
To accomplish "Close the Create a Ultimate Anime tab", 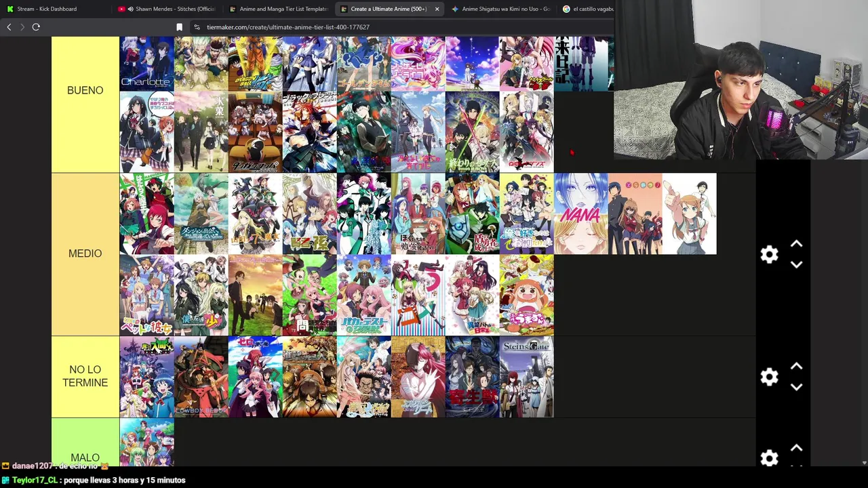I will tap(437, 9).
